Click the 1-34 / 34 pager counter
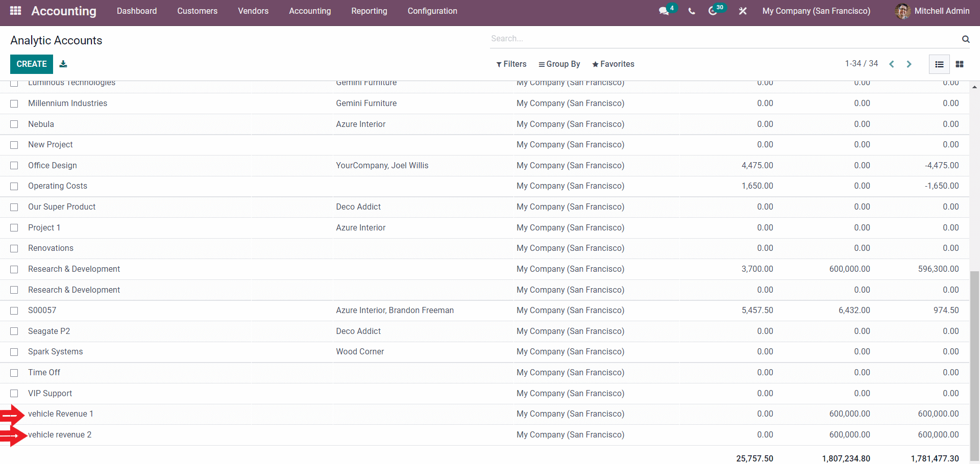The image size is (980, 464). (861, 64)
